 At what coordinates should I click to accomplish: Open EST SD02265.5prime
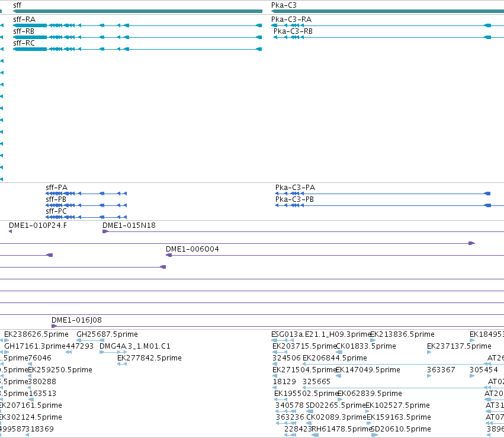(x=336, y=405)
